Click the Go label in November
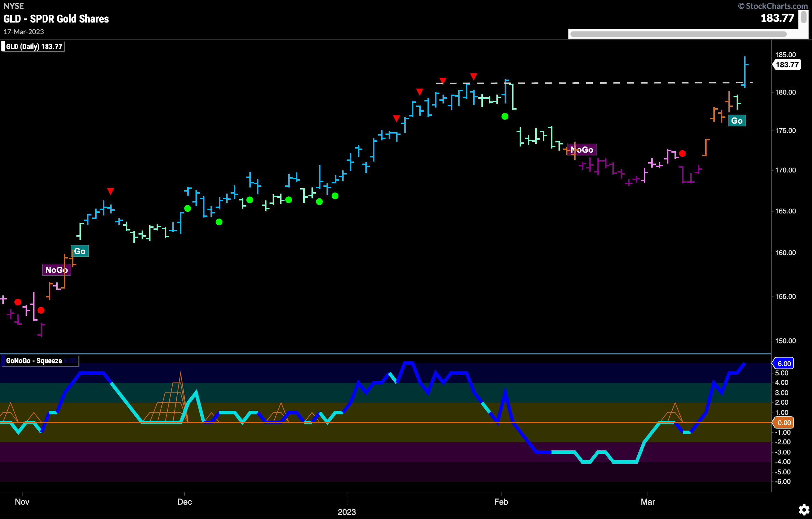The width and height of the screenshot is (812, 519). (80, 251)
